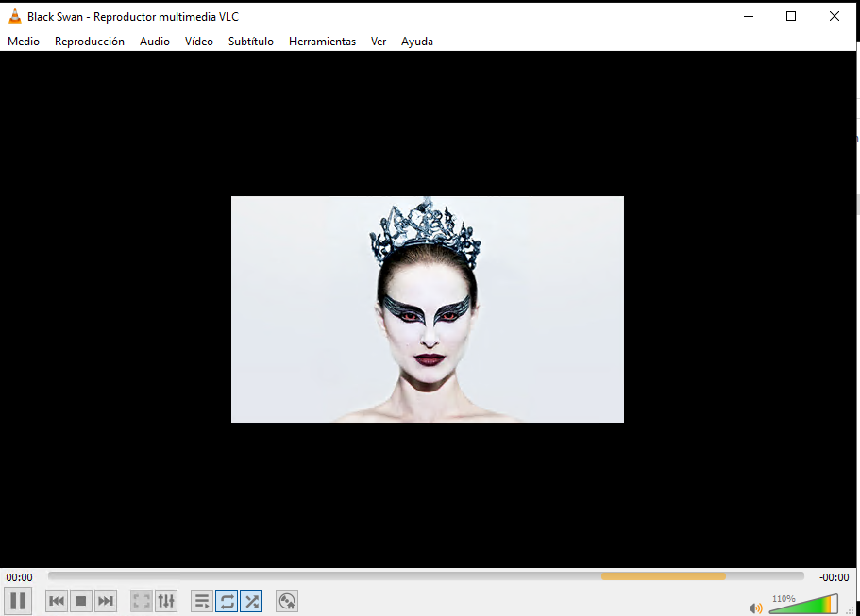Click the Black Swan video frame

coord(428,309)
